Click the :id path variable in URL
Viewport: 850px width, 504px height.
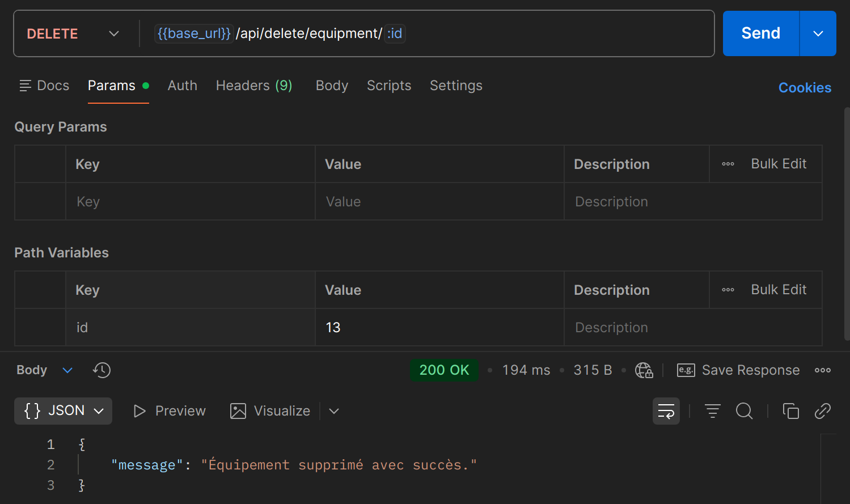(395, 33)
